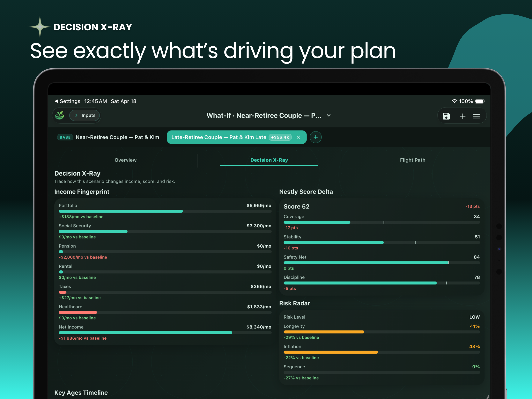Click the Key Ages Timeline heading

tap(81, 393)
